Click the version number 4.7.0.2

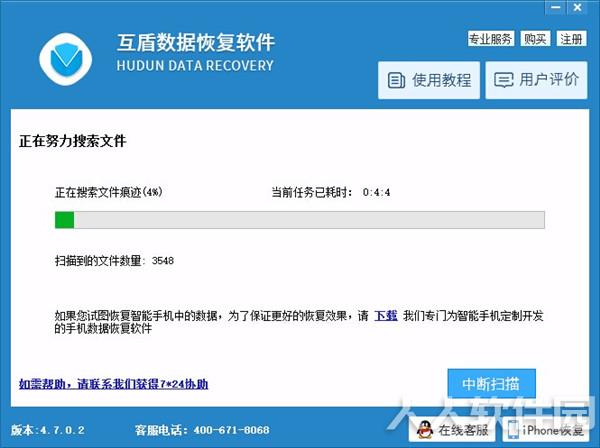pos(62,430)
